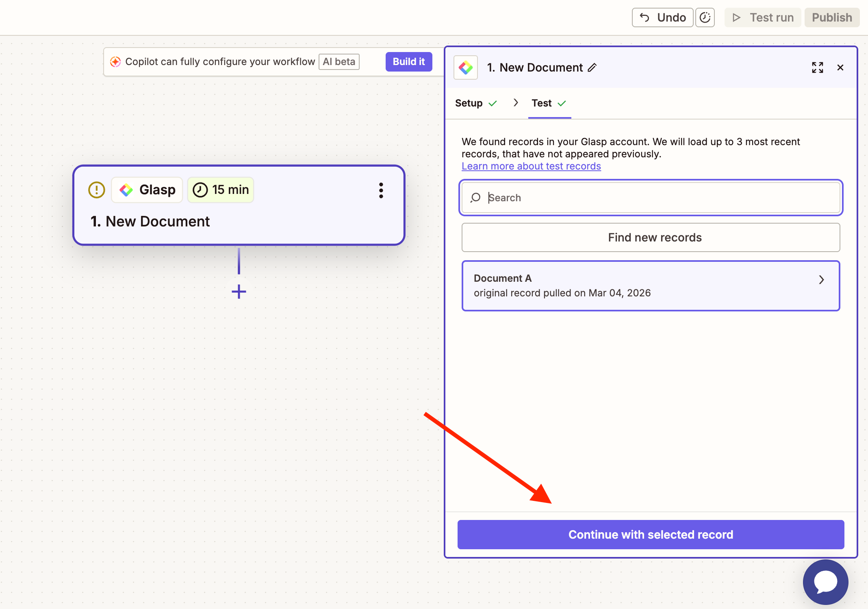Viewport: 868px width, 609px height.
Task: Expand the panel to full screen
Action: pos(817,67)
